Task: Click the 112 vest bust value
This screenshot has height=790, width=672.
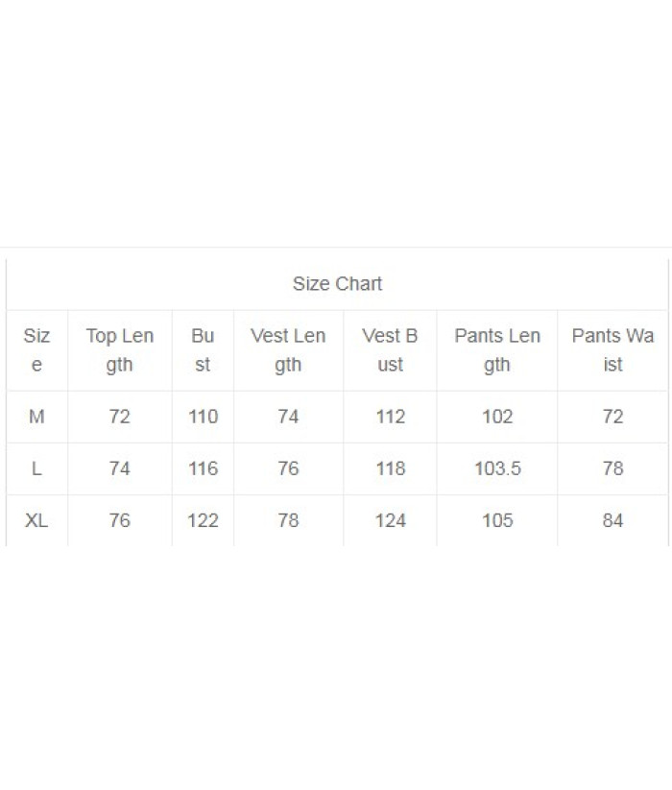Action: pyautogui.click(x=391, y=417)
